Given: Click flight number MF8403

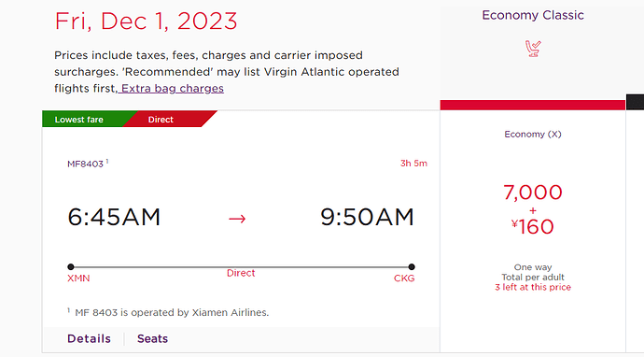Looking at the screenshot, I should 86,164.
